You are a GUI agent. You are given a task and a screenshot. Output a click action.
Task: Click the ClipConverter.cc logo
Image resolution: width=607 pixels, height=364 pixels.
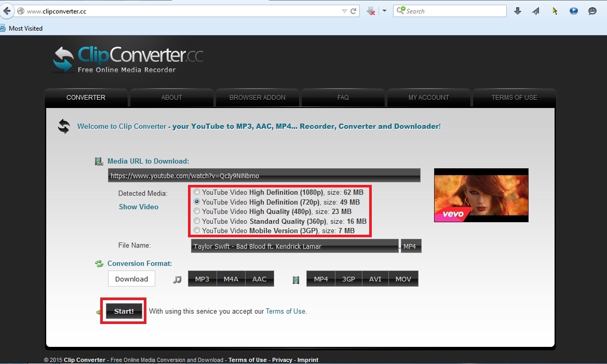click(x=128, y=59)
